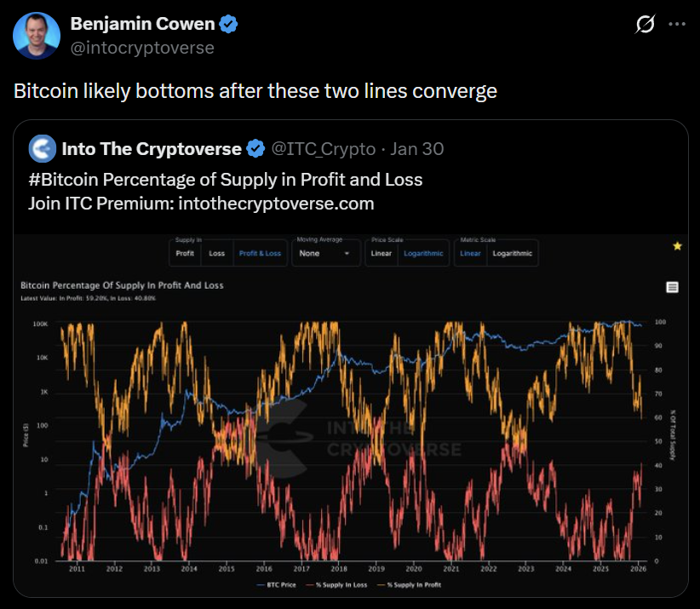Select the Profit supply option
This screenshot has height=609, width=700.
click(185, 253)
